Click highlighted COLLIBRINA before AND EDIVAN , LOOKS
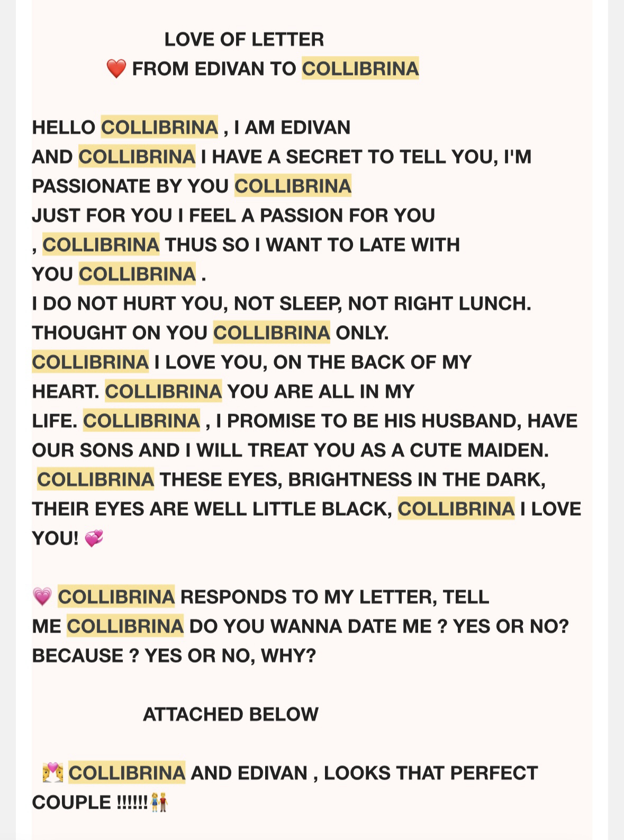This screenshot has height=840, width=624. click(126, 773)
